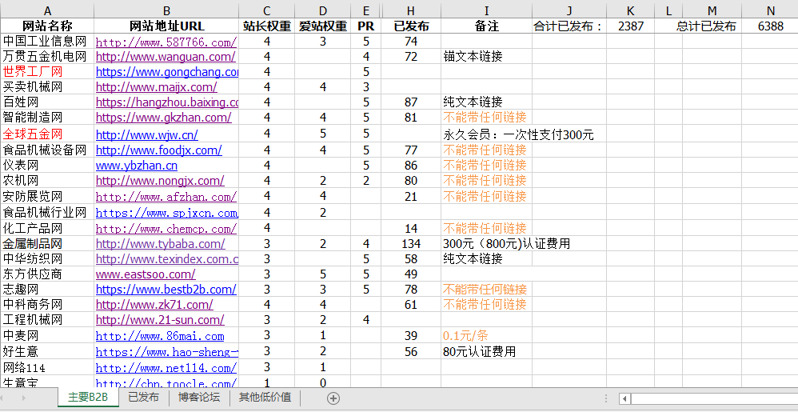The height and width of the screenshot is (412, 798).
Task: Open the link http://www.foodjx.com/
Action: click(159, 150)
